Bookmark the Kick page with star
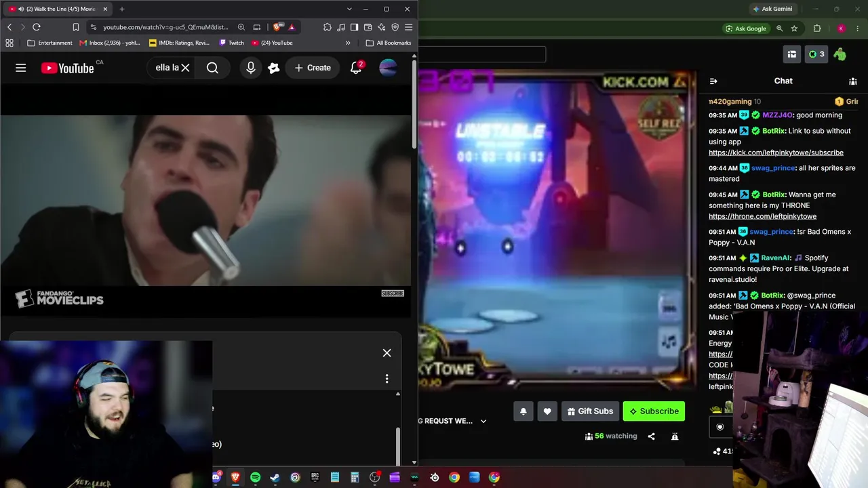868x488 pixels. pos(794,28)
